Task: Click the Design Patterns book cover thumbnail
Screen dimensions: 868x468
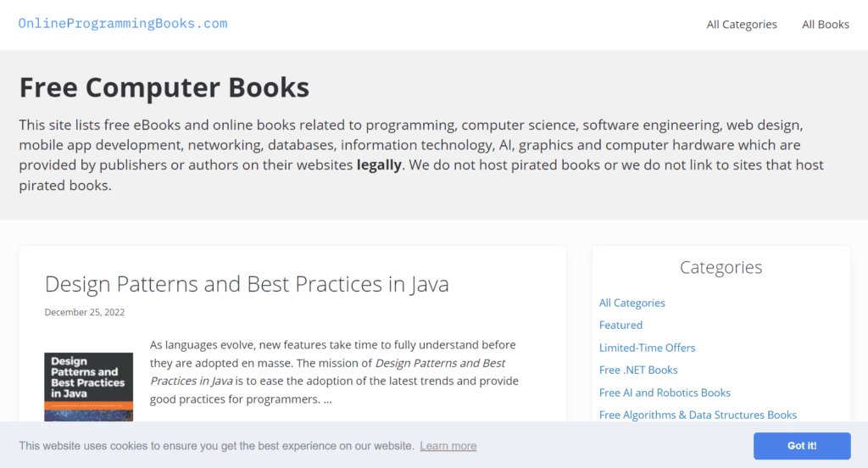Action: (88, 387)
